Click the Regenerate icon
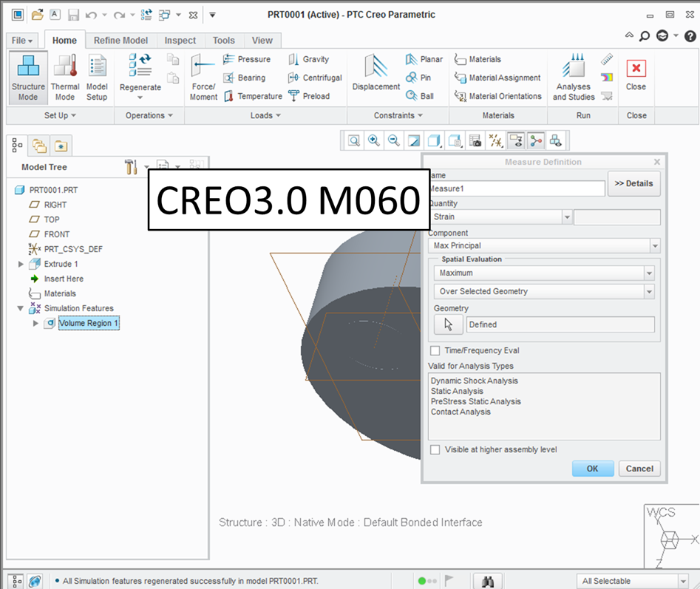 pos(140,65)
